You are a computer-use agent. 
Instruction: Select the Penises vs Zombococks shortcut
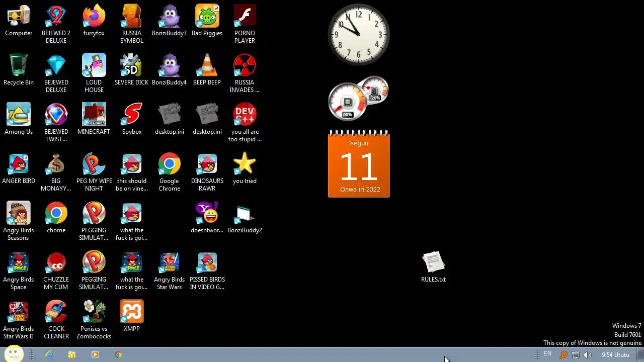pyautogui.click(x=94, y=320)
